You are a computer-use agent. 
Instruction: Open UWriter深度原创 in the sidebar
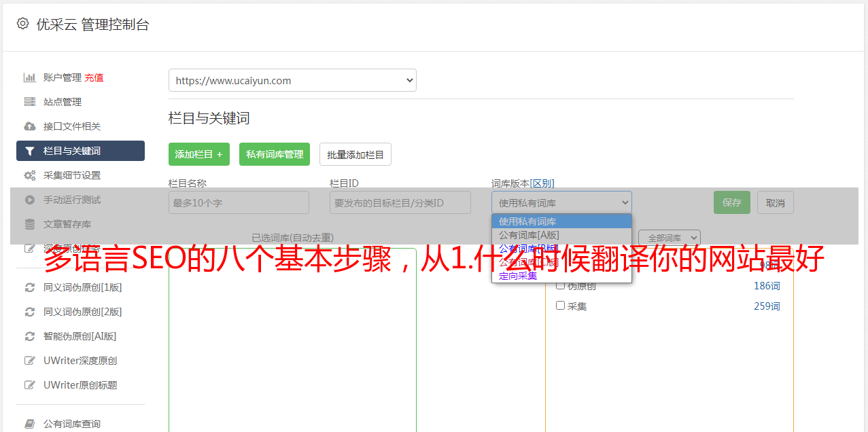[x=80, y=361]
